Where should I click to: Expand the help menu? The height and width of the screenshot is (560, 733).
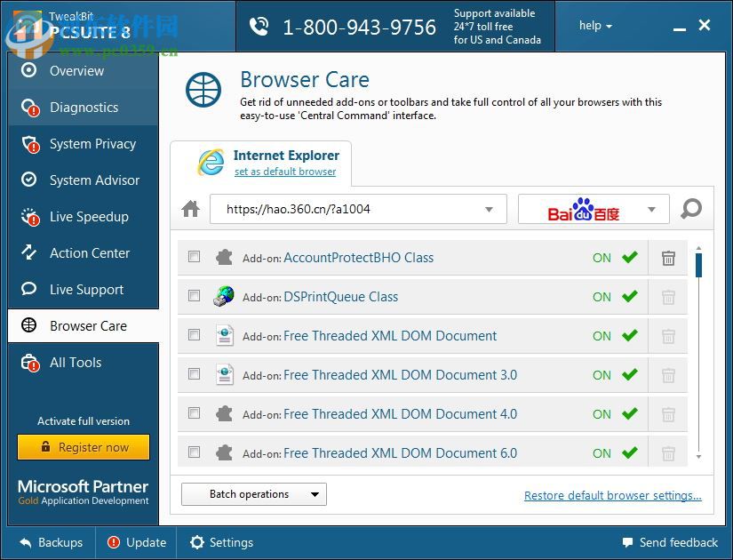(x=595, y=26)
